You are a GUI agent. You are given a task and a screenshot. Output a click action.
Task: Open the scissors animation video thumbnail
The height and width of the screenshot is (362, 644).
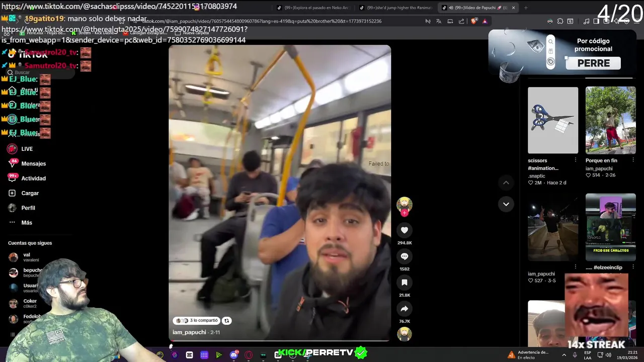[x=553, y=120]
